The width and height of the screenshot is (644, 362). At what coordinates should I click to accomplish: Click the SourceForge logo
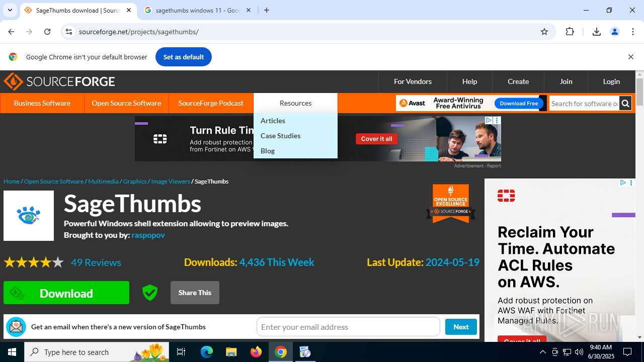point(59,81)
